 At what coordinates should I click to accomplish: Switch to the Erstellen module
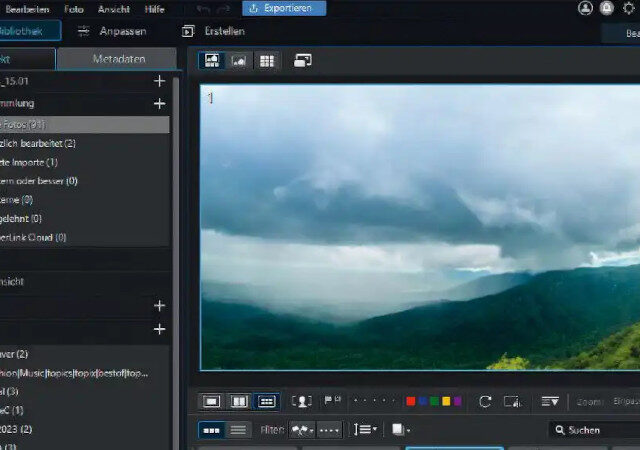pyautogui.click(x=213, y=31)
